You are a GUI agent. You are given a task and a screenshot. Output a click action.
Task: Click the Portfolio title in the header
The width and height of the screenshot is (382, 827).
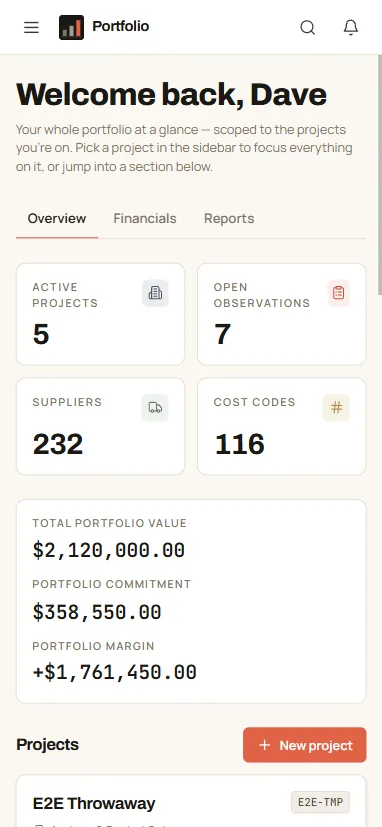[x=121, y=26]
